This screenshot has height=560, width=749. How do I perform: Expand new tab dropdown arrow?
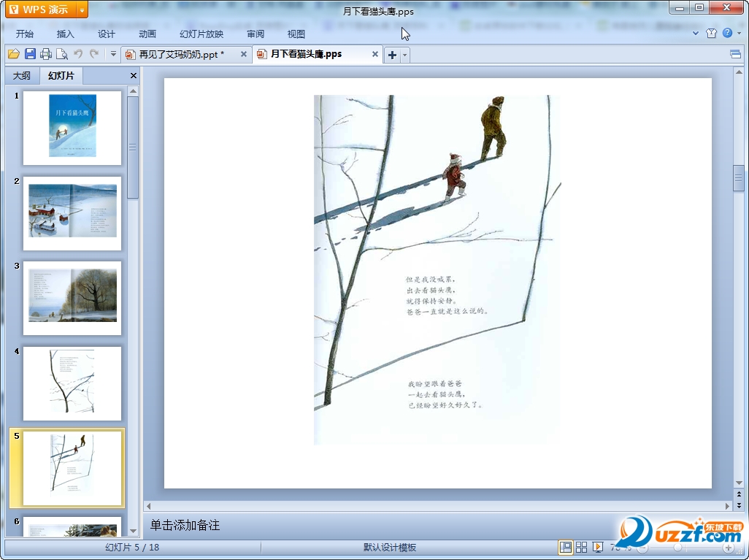point(405,55)
